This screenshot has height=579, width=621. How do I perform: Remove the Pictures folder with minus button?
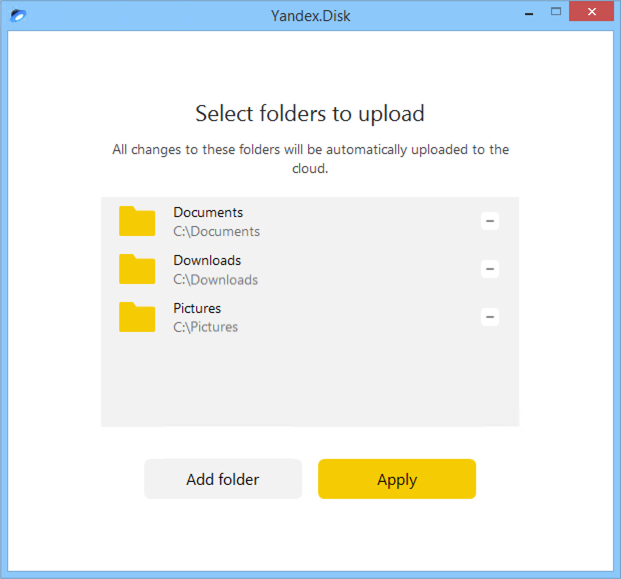[x=490, y=317]
